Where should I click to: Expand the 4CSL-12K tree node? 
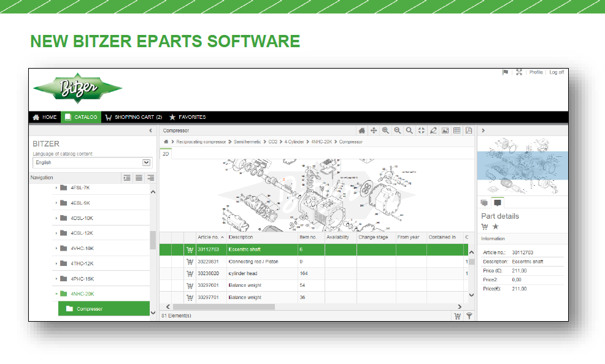tap(56, 233)
